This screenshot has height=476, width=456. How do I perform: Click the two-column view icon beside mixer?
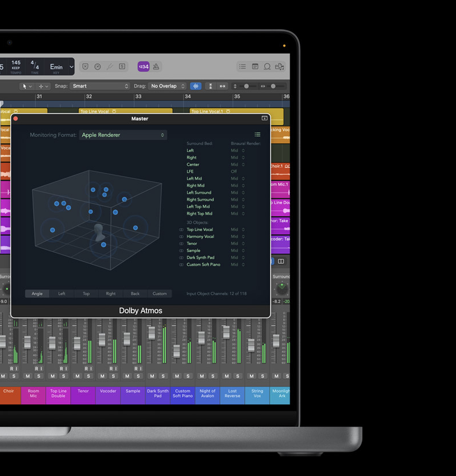pyautogui.click(x=281, y=262)
